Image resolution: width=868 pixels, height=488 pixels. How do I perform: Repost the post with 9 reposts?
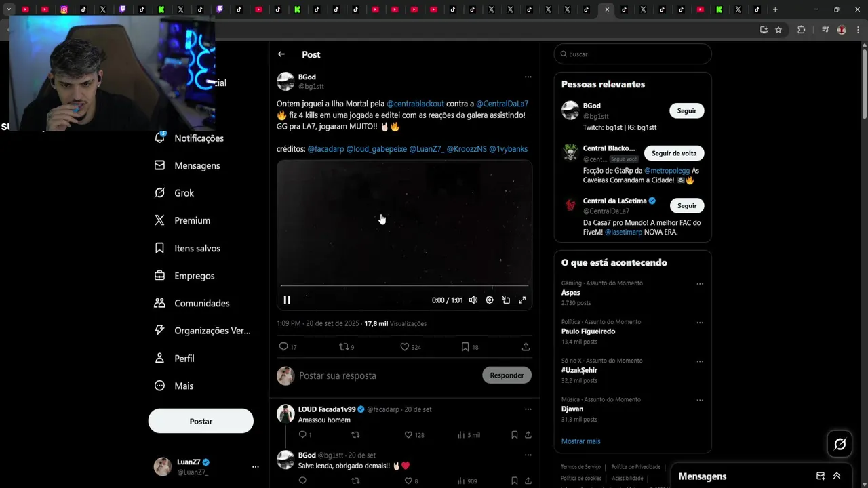pyautogui.click(x=347, y=346)
